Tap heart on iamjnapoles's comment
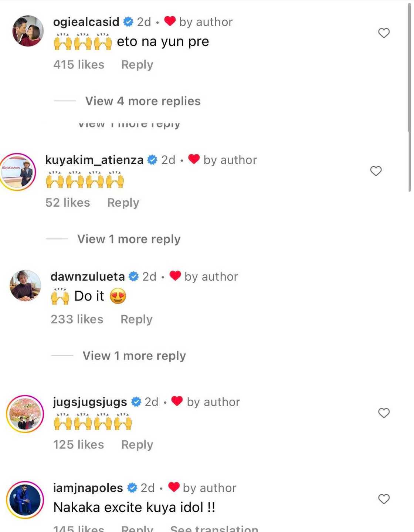This screenshot has height=532, width=414. click(384, 499)
